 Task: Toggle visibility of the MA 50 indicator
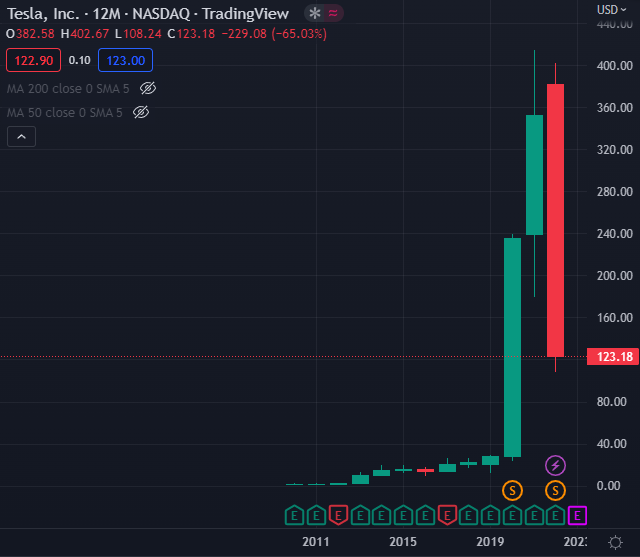141,112
